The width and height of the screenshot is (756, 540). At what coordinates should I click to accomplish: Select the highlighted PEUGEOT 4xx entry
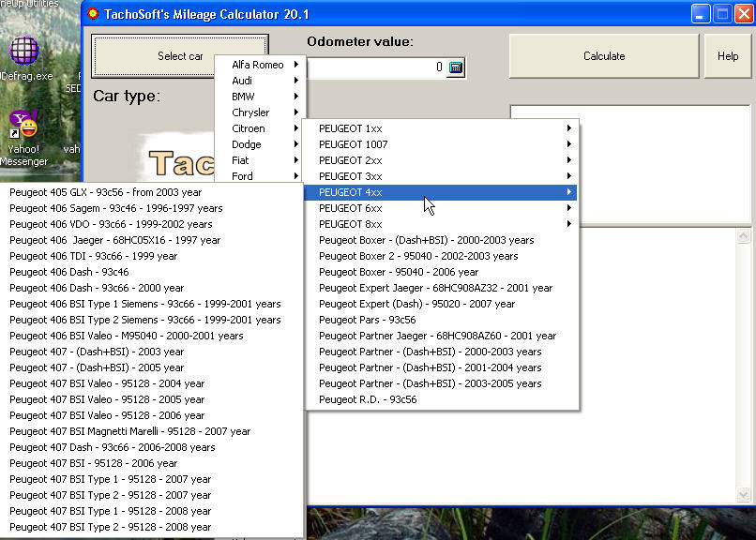442,192
